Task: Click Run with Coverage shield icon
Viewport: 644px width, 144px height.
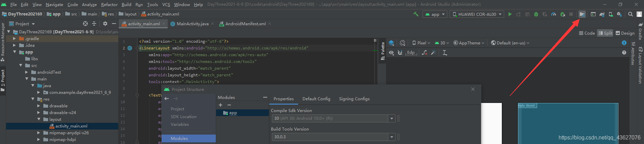Action: (x=545, y=14)
